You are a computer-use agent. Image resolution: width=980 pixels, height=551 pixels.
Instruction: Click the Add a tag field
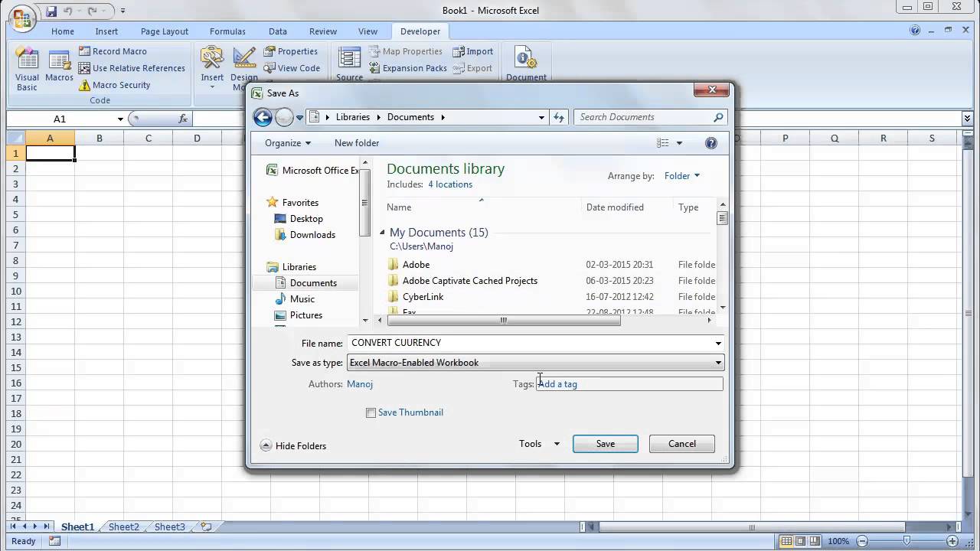629,384
